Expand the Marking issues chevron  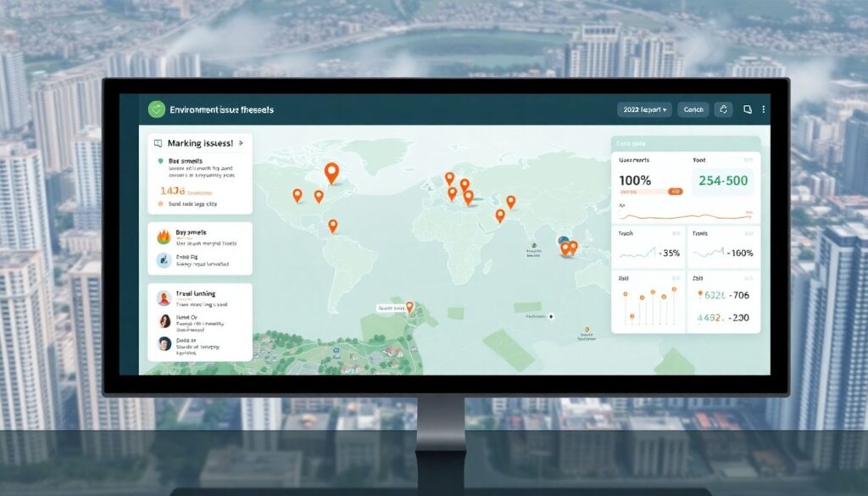click(241, 144)
